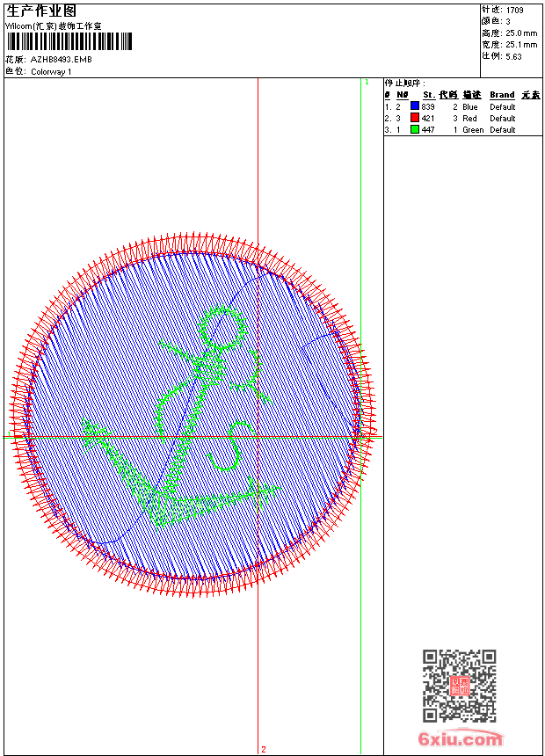This screenshot has width=545, height=756.
Task: Select the barcode under the studio name
Action: click(x=69, y=41)
